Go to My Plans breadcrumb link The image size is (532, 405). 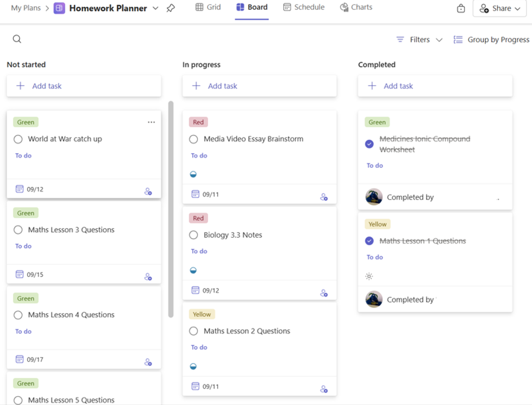click(x=26, y=8)
